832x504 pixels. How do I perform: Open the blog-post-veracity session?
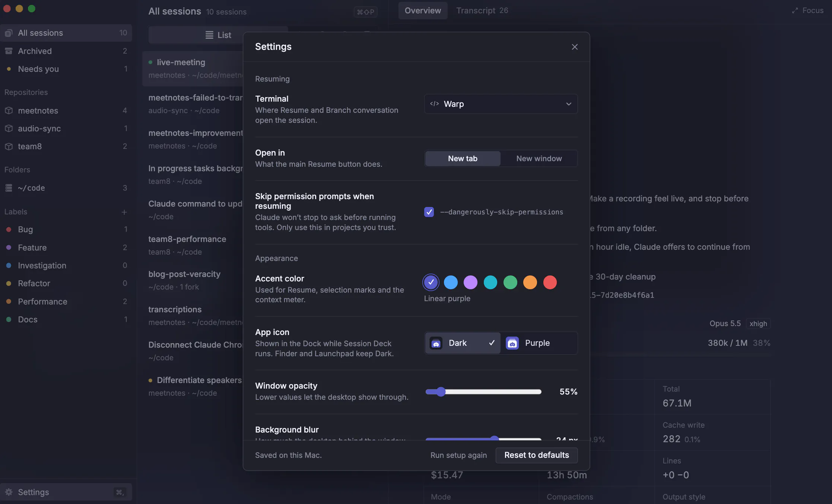pos(193,280)
